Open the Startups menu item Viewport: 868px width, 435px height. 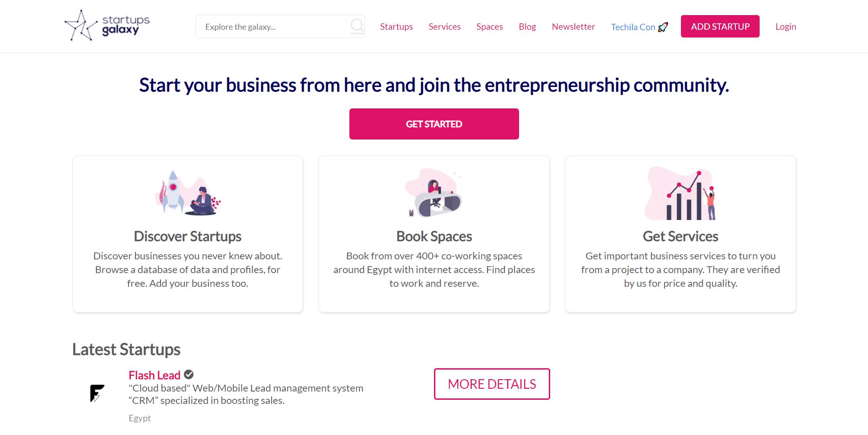[x=396, y=27]
